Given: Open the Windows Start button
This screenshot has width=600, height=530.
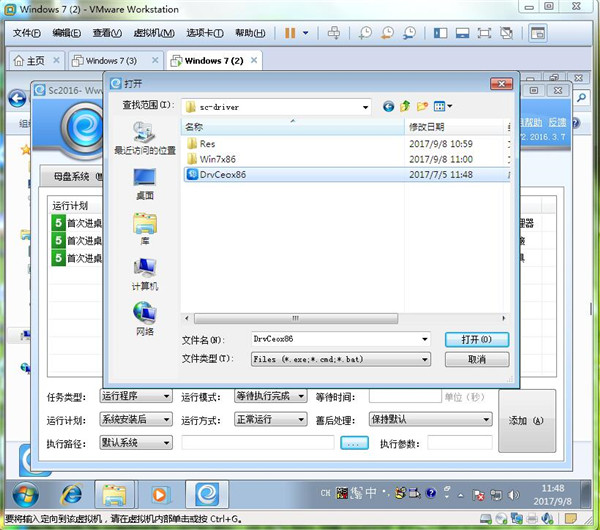Looking at the screenshot, I should pos(26,494).
